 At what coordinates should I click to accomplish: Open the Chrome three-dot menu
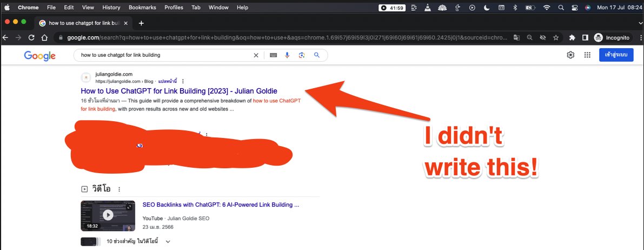(640, 37)
